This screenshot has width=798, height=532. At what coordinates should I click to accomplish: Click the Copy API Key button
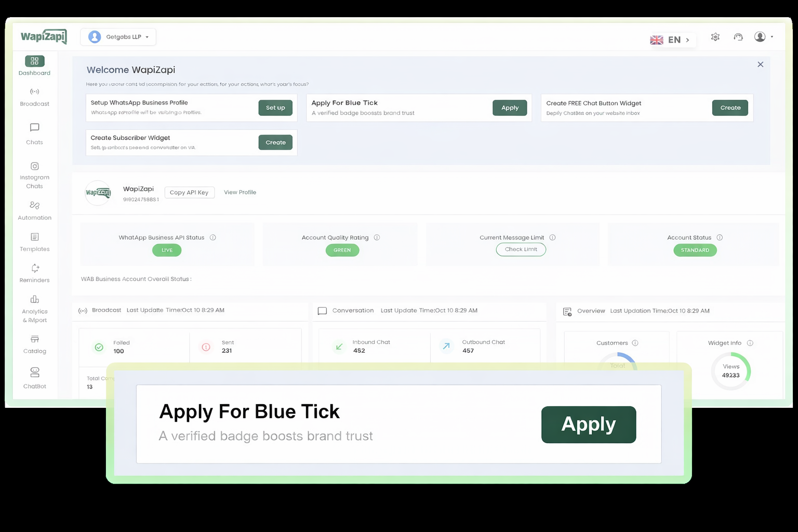pos(189,192)
